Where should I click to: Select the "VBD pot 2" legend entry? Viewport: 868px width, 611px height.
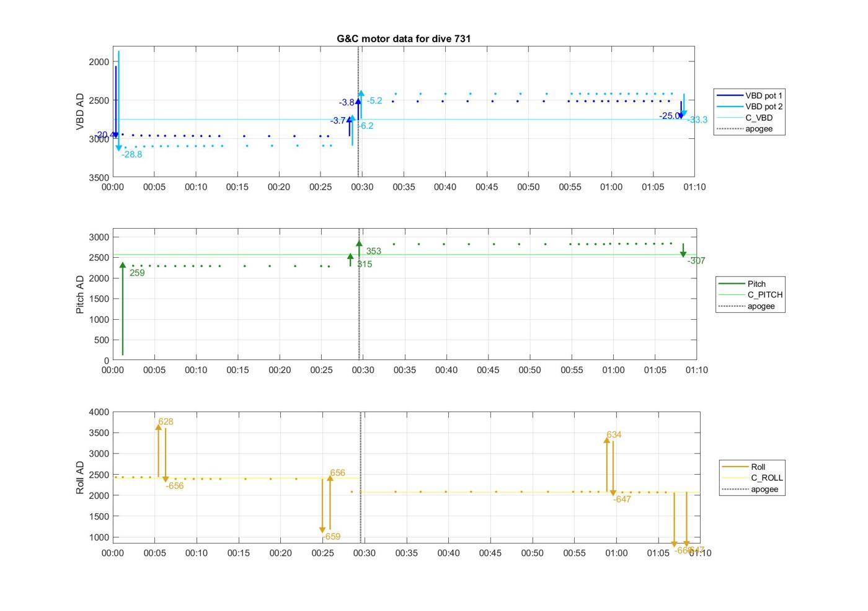[x=749, y=107]
